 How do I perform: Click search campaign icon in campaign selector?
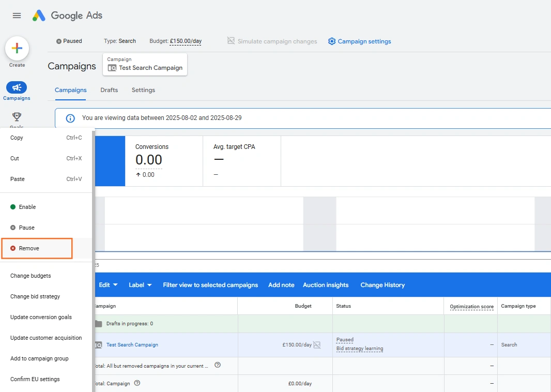[x=112, y=68]
